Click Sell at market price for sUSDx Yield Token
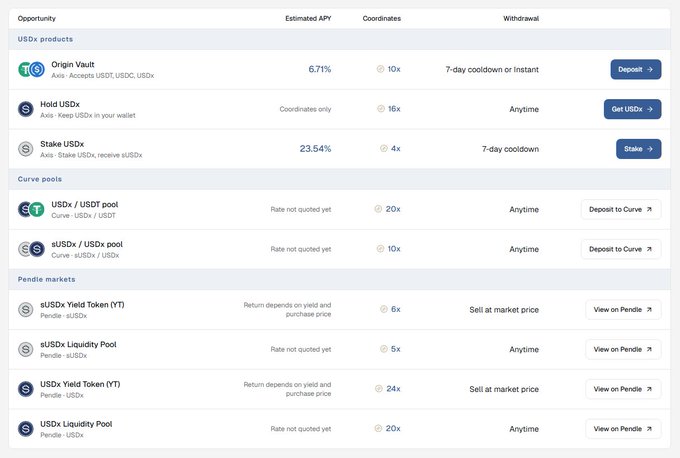Viewport: 680px width, 458px height. [x=504, y=310]
